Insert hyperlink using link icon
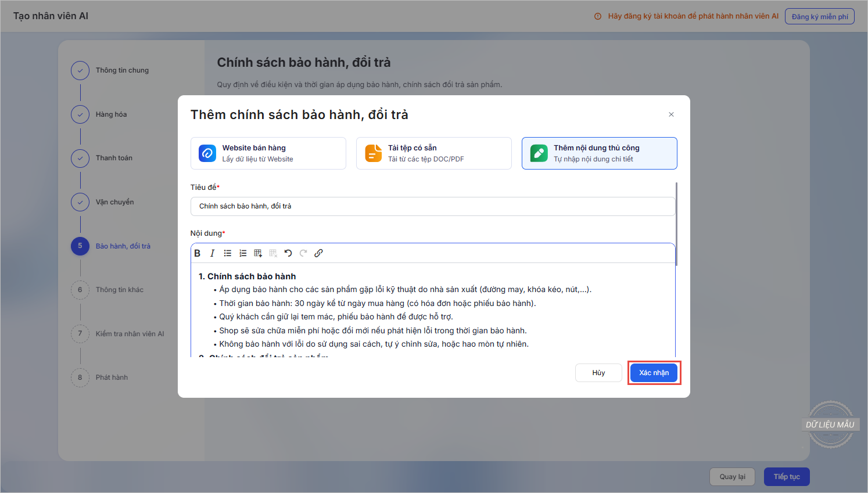Screen dimensions: 868x493 click(318, 253)
